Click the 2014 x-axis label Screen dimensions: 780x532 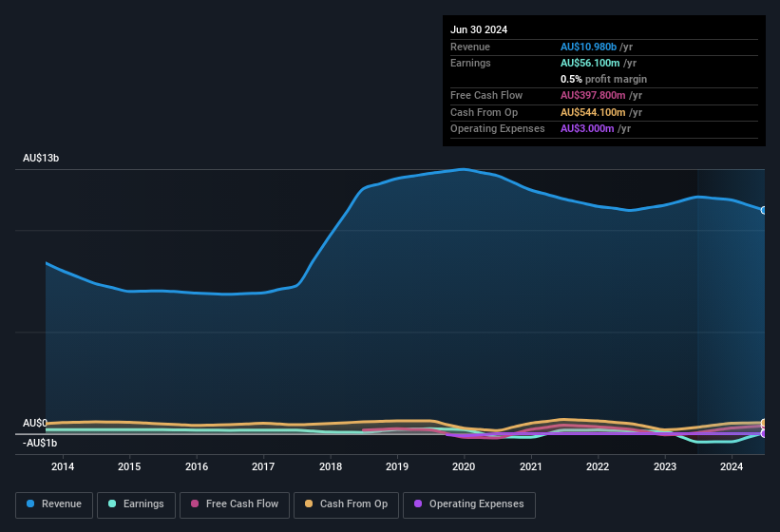(63, 466)
